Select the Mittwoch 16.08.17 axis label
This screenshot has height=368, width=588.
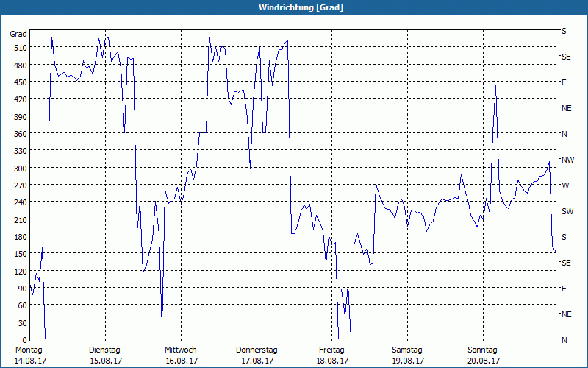(x=182, y=355)
